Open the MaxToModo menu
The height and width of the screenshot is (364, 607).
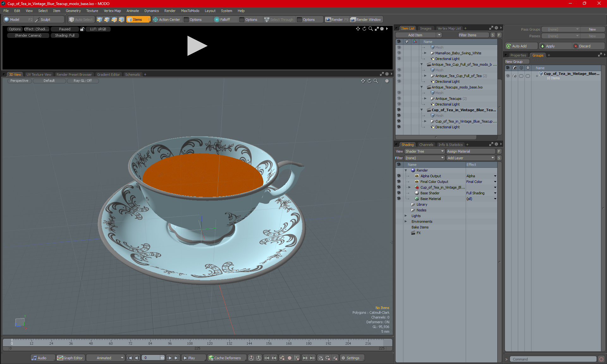[x=190, y=11]
